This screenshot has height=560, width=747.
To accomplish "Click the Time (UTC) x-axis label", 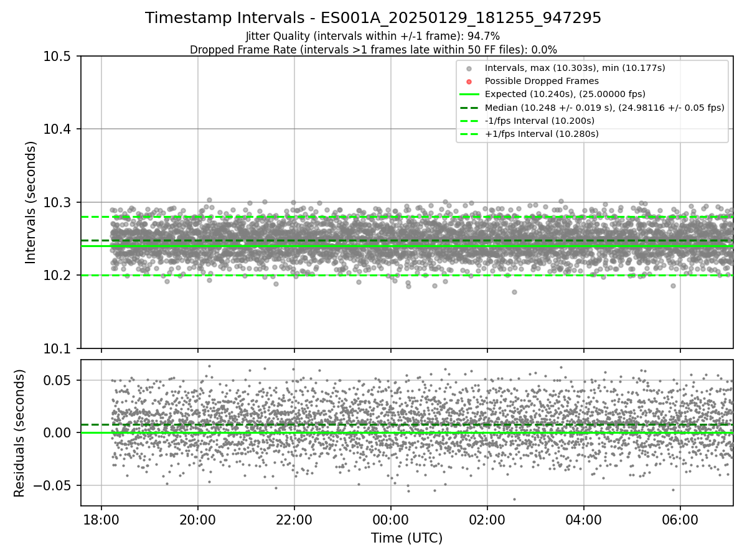I will tap(406, 538).
